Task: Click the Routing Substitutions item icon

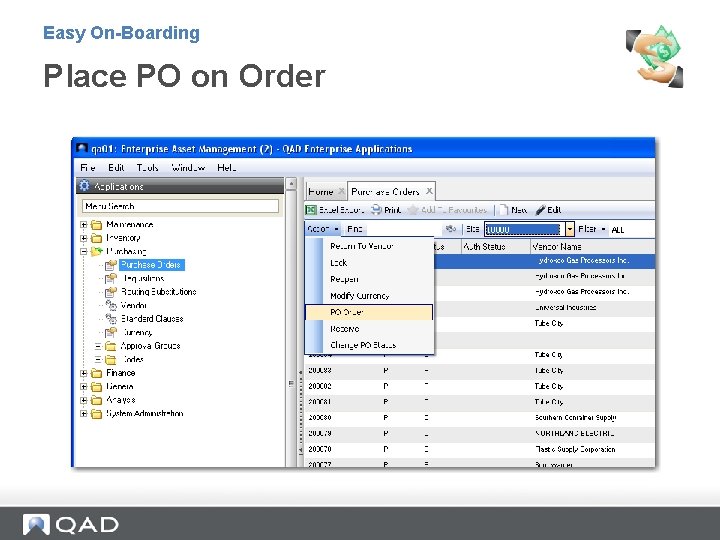Action: [x=111, y=292]
